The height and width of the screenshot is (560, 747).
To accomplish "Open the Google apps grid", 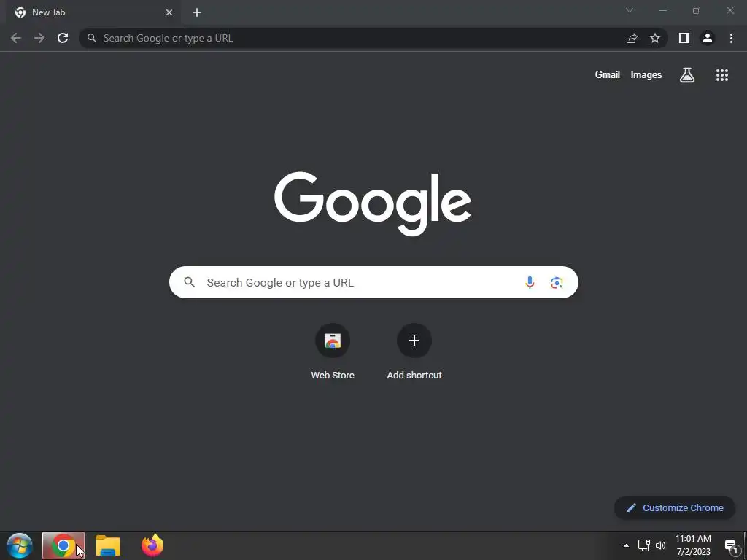I will [x=722, y=75].
